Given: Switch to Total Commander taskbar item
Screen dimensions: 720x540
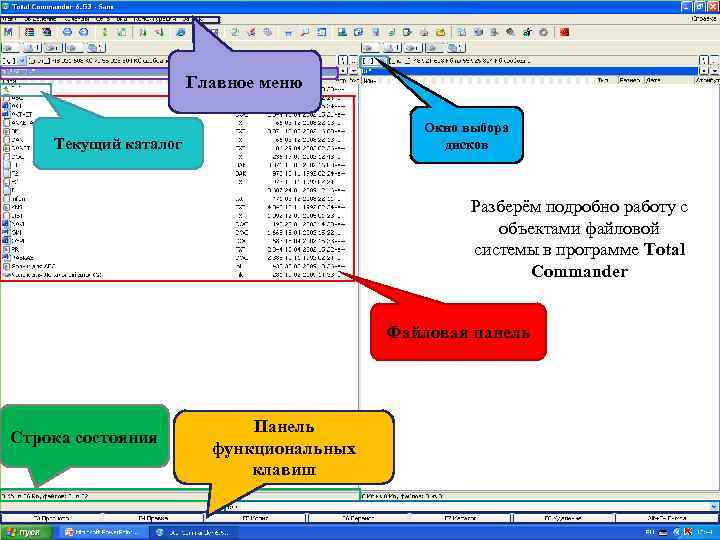Looking at the screenshot, I should (193, 533).
